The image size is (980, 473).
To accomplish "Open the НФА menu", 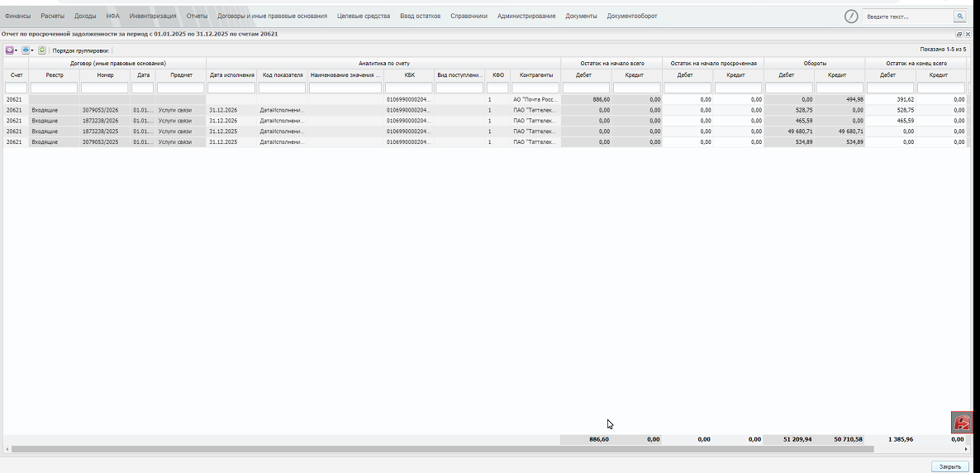I will tap(112, 17).
